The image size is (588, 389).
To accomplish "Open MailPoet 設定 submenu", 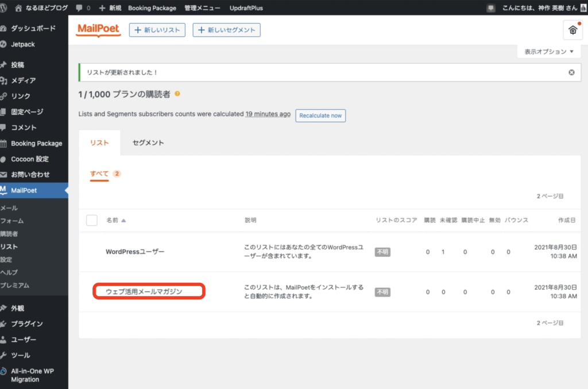I will [6, 260].
